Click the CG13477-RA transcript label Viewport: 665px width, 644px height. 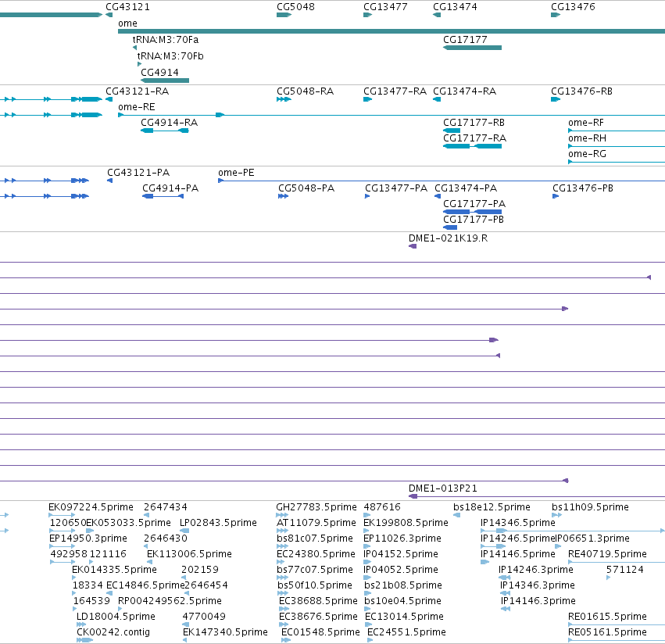(x=395, y=91)
